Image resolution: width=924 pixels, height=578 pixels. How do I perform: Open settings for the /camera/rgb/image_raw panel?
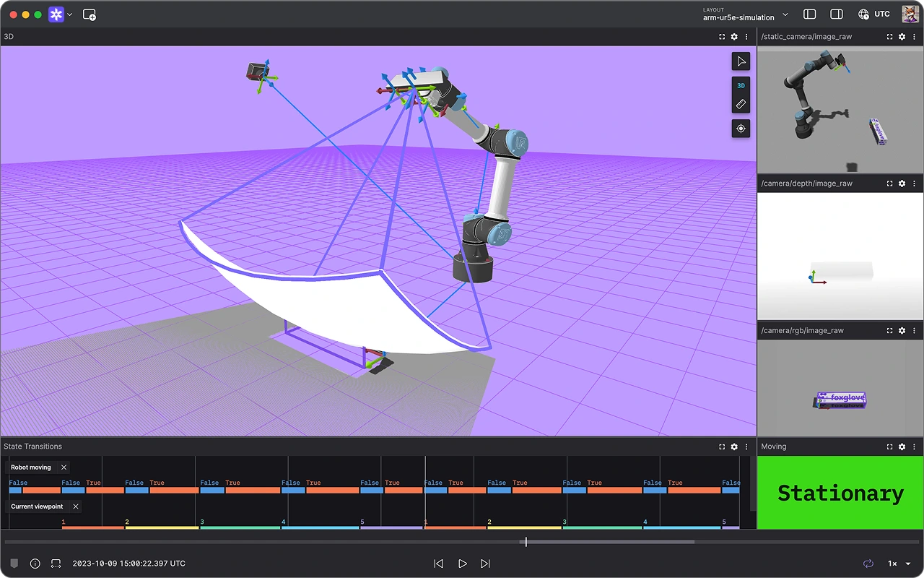point(902,330)
